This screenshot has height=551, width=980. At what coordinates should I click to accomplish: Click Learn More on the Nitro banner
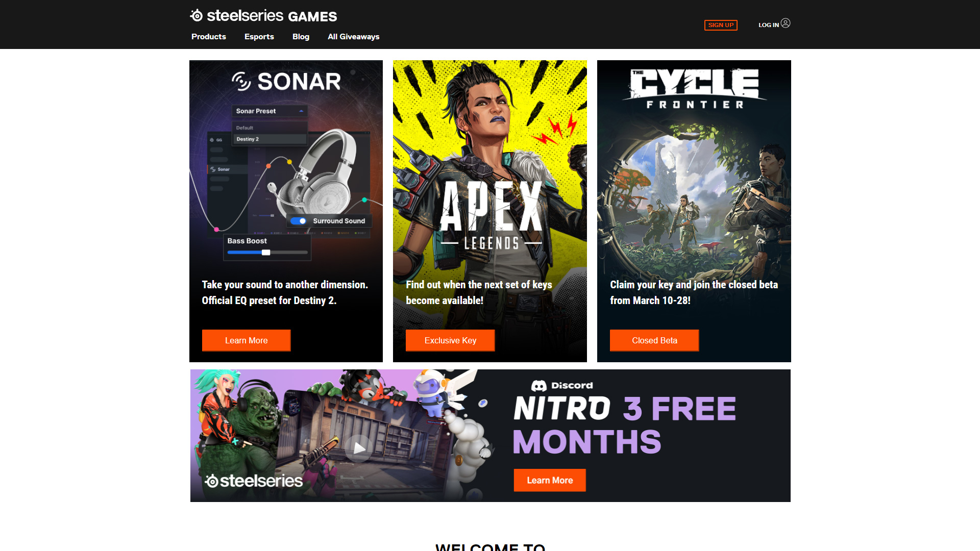550,480
